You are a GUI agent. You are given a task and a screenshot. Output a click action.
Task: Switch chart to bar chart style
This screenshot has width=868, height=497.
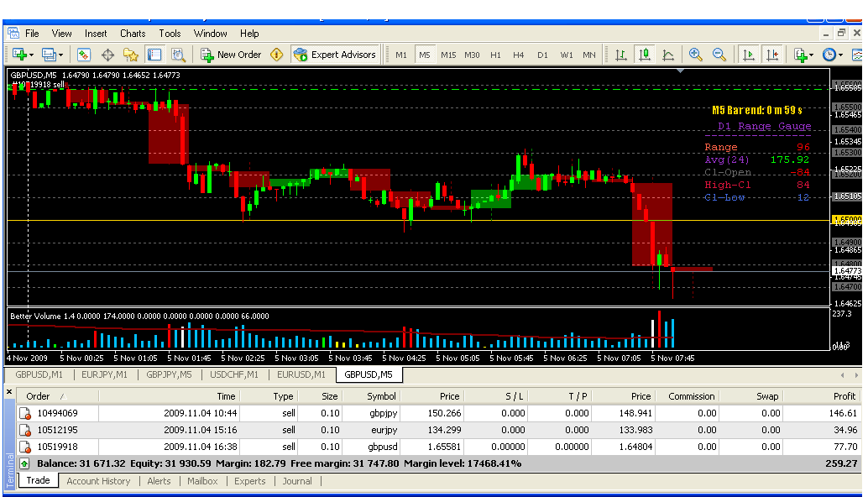pyautogui.click(x=621, y=55)
